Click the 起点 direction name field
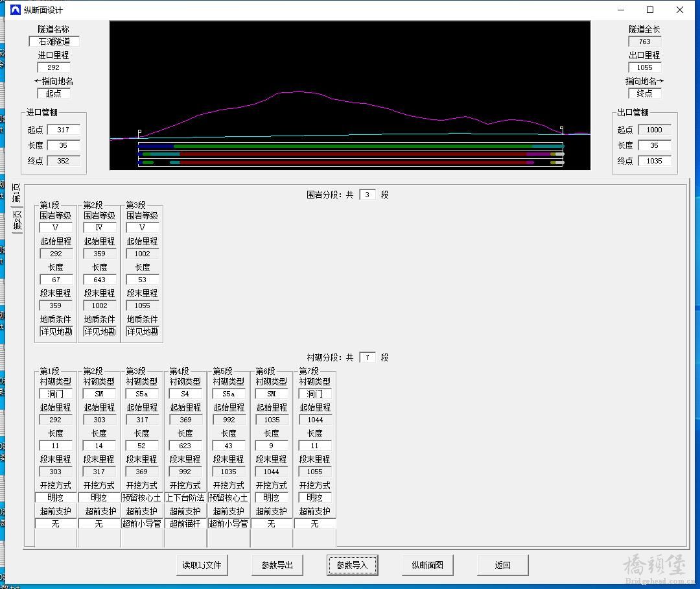Screen dimensions: 700x589 [x=54, y=93]
